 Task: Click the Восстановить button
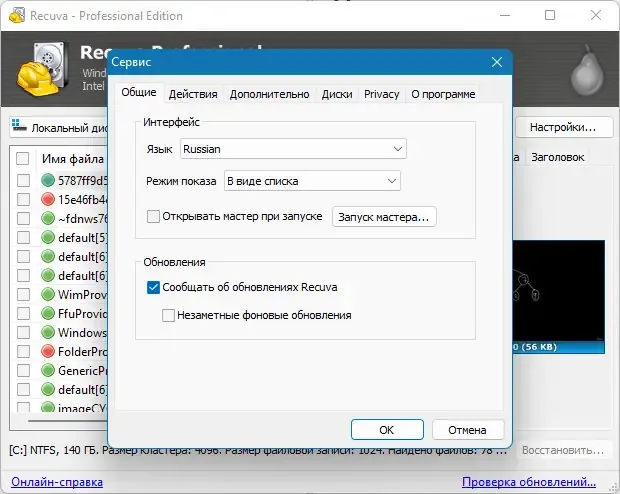click(563, 450)
